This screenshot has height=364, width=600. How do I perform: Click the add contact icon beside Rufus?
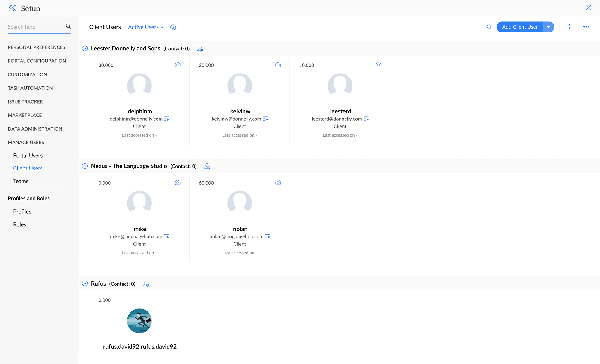coord(146,284)
